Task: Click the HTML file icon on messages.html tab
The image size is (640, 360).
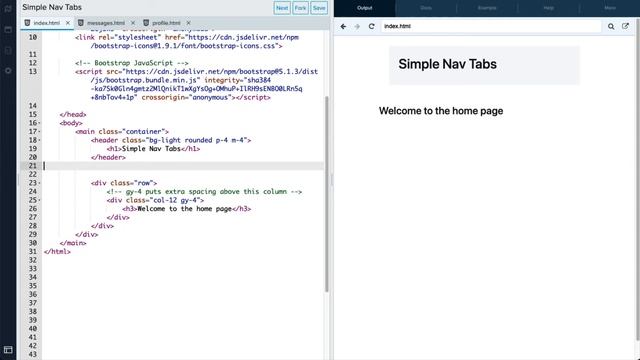Action: (x=81, y=23)
